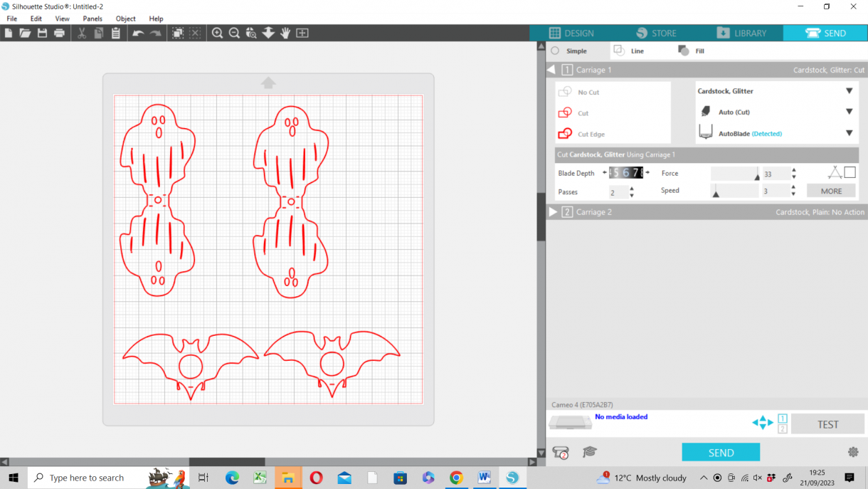Select the Simple radio button
The width and height of the screenshot is (868, 489).
pos(555,51)
